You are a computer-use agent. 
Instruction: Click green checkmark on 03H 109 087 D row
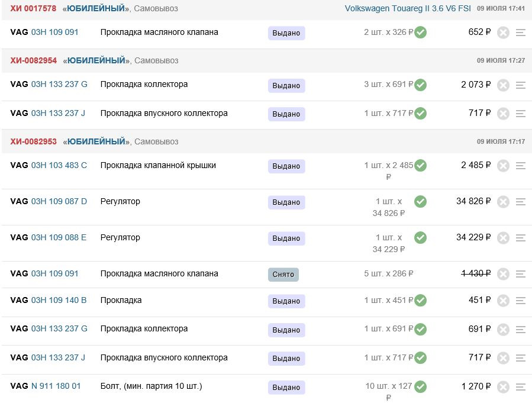tap(420, 202)
